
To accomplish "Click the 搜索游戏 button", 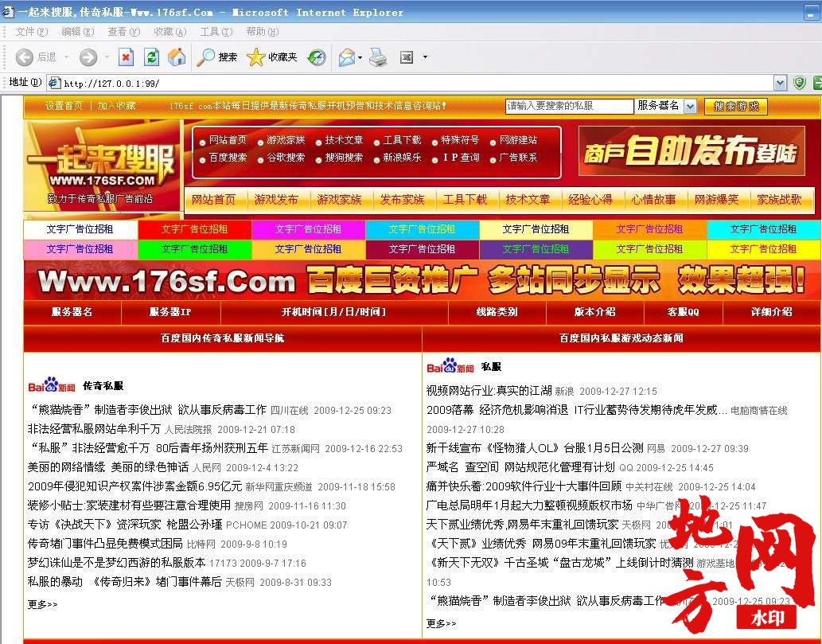I will coord(735,107).
